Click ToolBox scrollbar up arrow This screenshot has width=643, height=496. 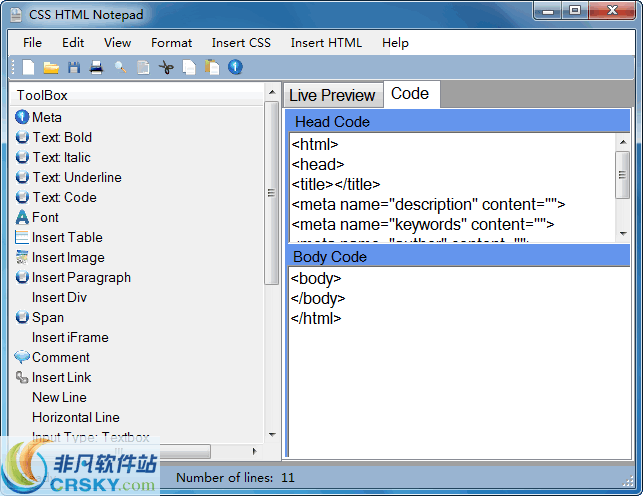pos(272,92)
